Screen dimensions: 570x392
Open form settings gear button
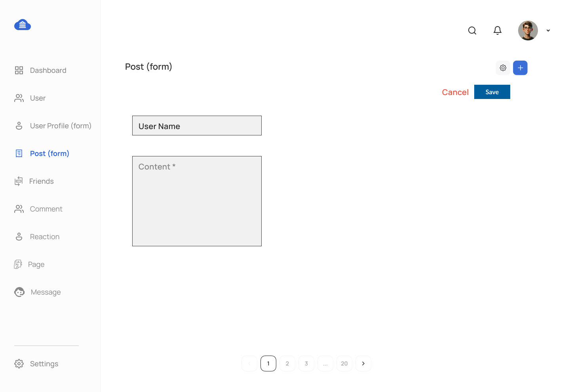click(x=503, y=68)
